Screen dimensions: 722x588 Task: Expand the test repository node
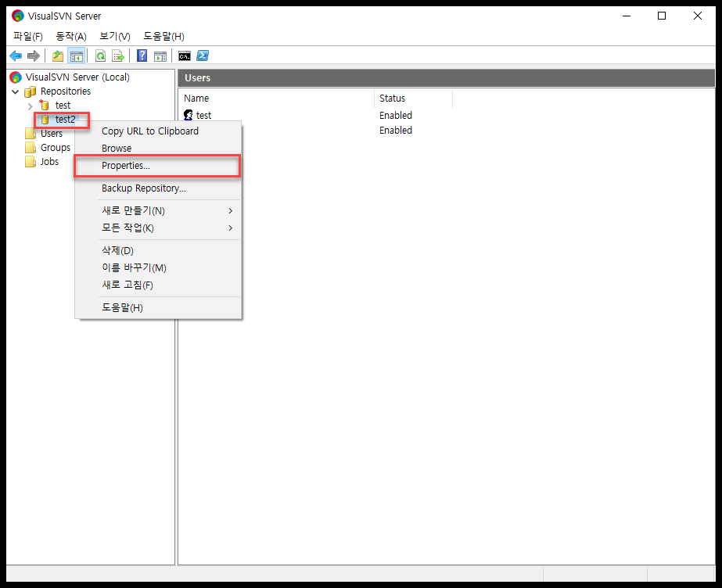pyautogui.click(x=30, y=106)
